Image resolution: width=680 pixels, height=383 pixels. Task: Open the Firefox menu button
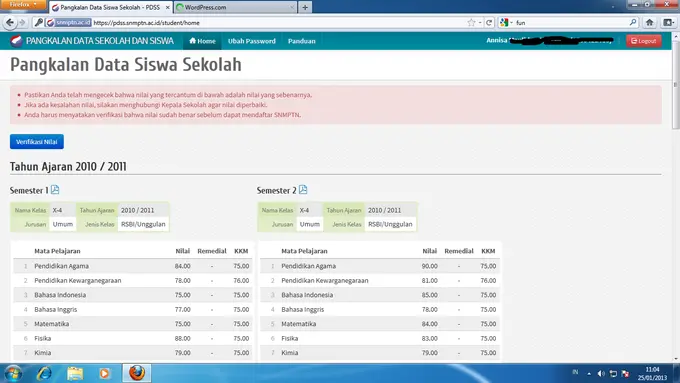pyautogui.click(x=23, y=4)
